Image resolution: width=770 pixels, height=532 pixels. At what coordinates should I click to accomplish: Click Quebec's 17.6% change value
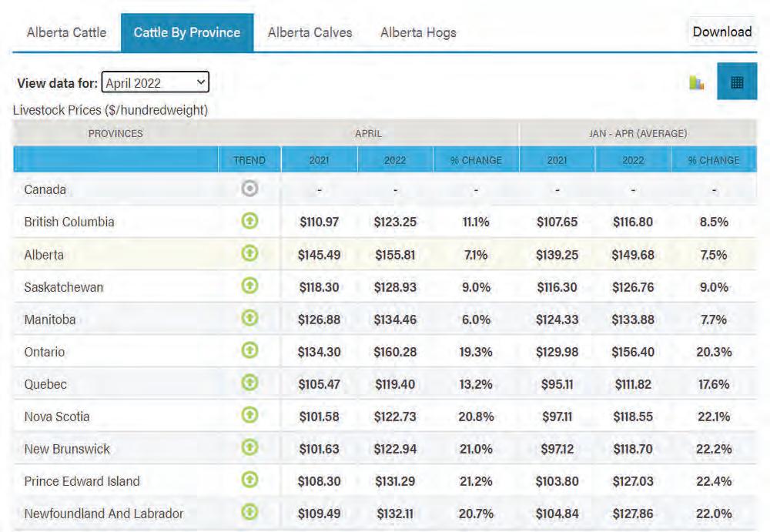(714, 385)
